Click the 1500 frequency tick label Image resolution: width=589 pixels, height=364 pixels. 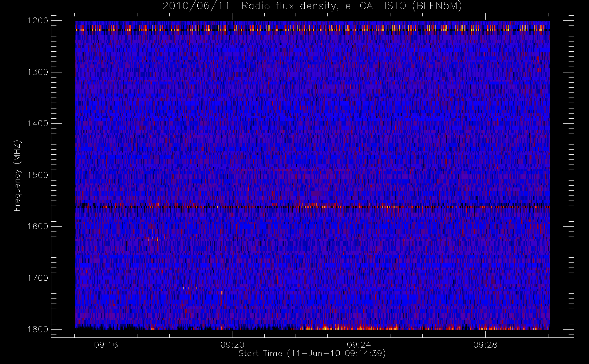[38, 175]
